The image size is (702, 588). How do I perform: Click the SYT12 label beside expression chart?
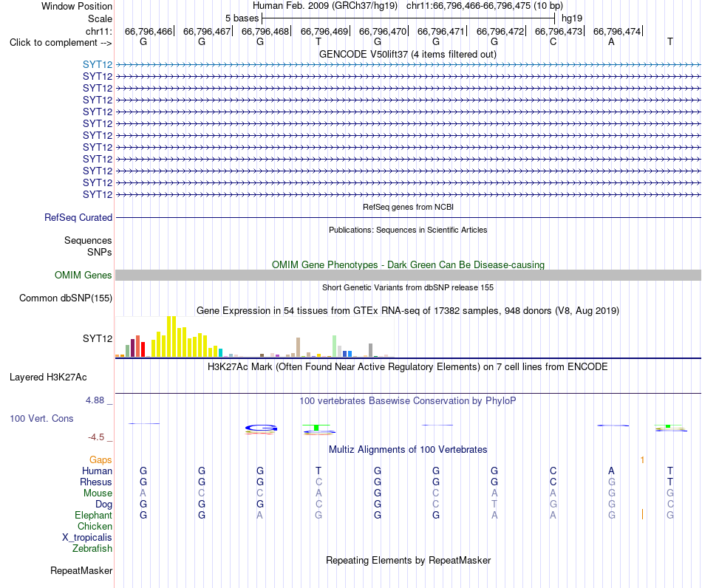click(97, 339)
